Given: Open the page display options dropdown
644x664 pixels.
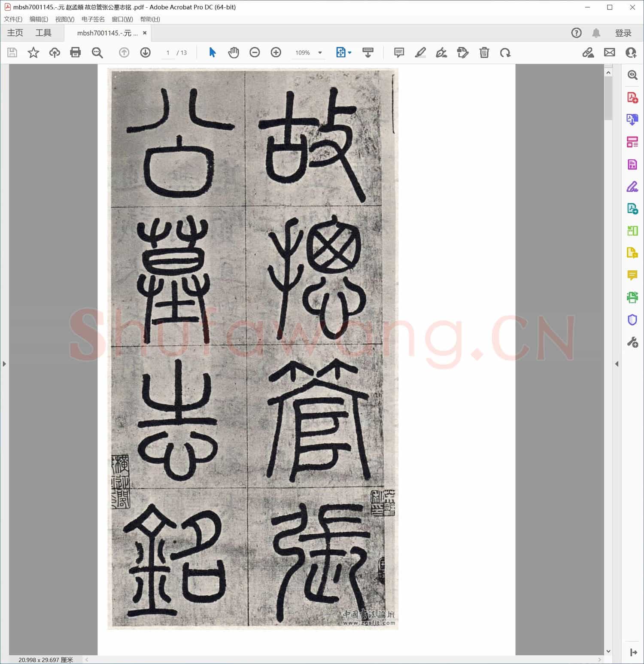Looking at the screenshot, I should tap(349, 52).
